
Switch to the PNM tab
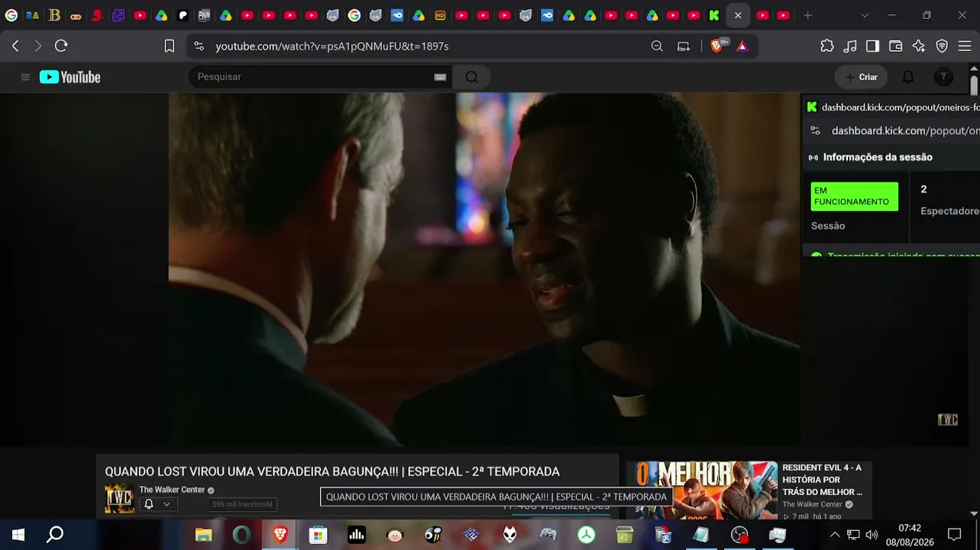click(204, 15)
